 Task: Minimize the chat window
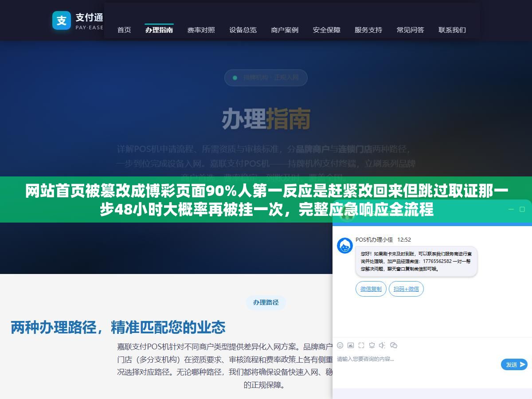pyautogui.click(x=511, y=209)
